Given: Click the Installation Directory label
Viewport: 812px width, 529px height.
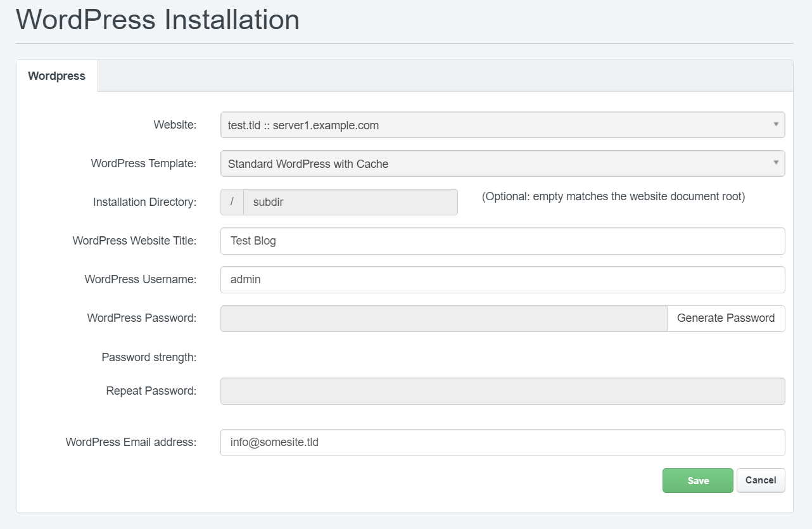Looking at the screenshot, I should [145, 202].
